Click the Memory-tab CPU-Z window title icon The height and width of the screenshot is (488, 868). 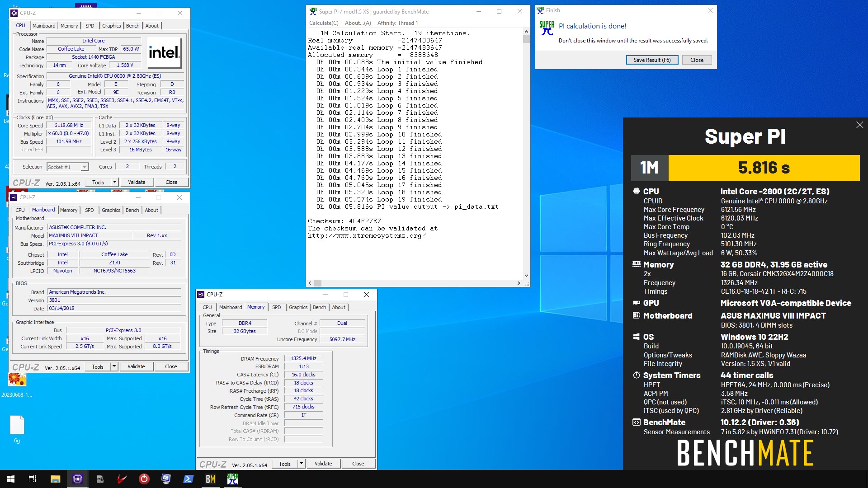click(201, 295)
